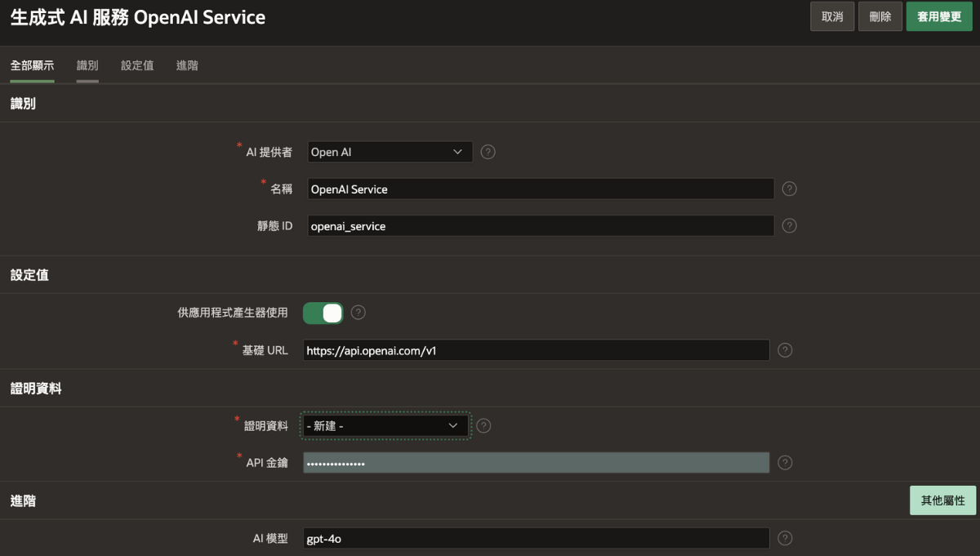
Task: Open help icon for 基礎 URL field
Action: pos(785,350)
